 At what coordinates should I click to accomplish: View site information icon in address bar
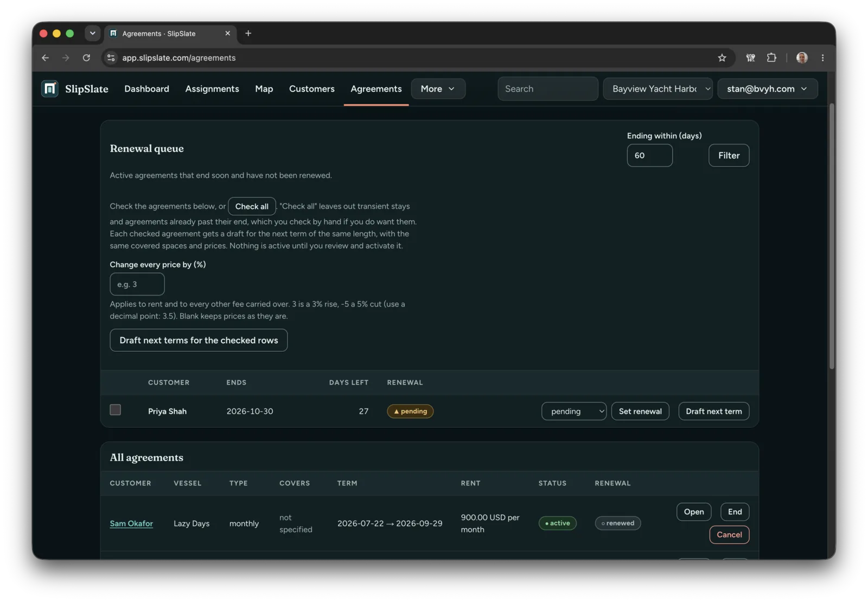[111, 57]
